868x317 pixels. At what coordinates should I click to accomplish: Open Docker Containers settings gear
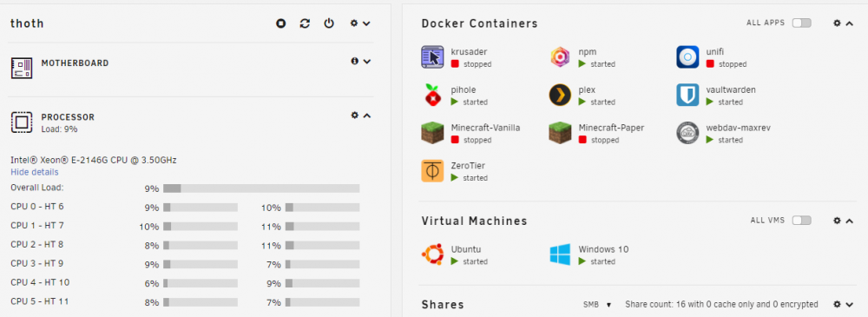837,23
